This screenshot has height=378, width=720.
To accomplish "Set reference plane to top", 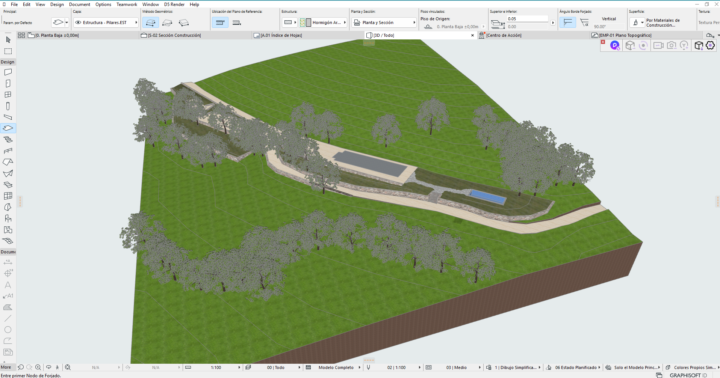I will tap(220, 23).
